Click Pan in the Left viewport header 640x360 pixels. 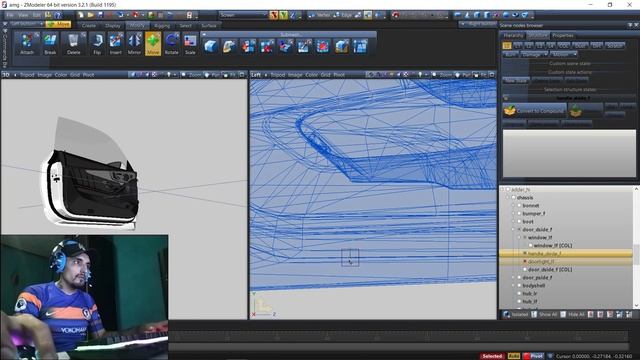point(462,75)
